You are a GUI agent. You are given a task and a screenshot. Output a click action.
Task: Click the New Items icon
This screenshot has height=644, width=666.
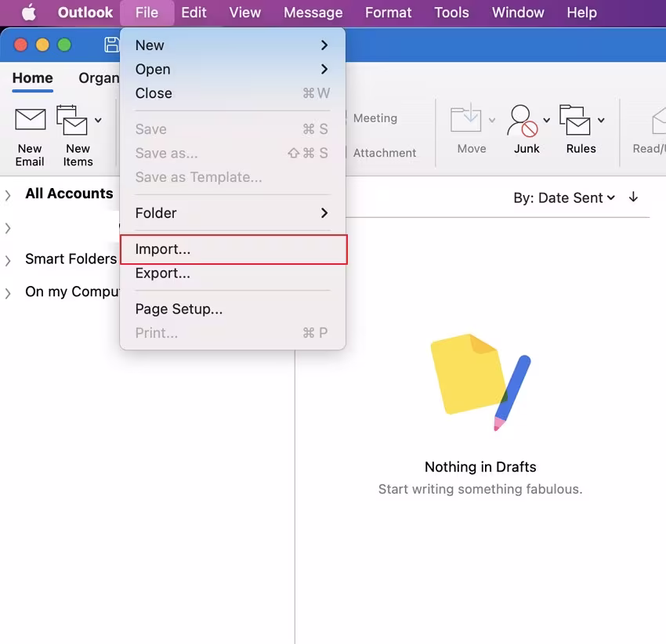(x=72, y=120)
